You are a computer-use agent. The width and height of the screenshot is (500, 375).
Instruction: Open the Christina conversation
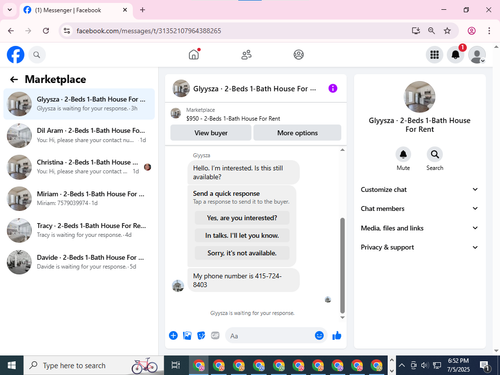coord(79,167)
